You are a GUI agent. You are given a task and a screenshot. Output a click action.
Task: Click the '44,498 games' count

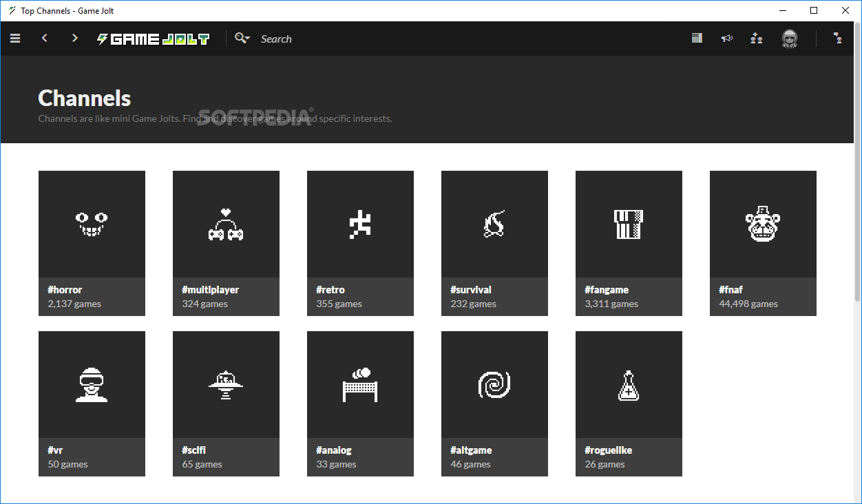coord(748,304)
